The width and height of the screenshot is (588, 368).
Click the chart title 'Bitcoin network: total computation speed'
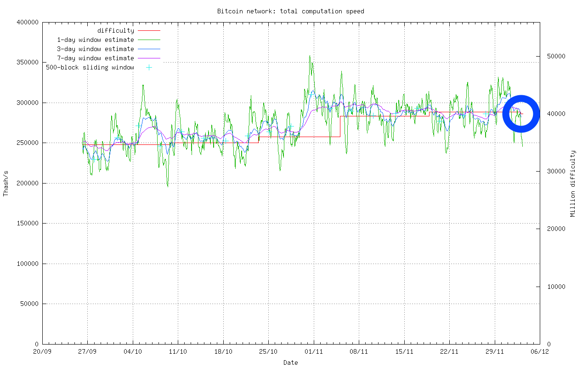(290, 11)
